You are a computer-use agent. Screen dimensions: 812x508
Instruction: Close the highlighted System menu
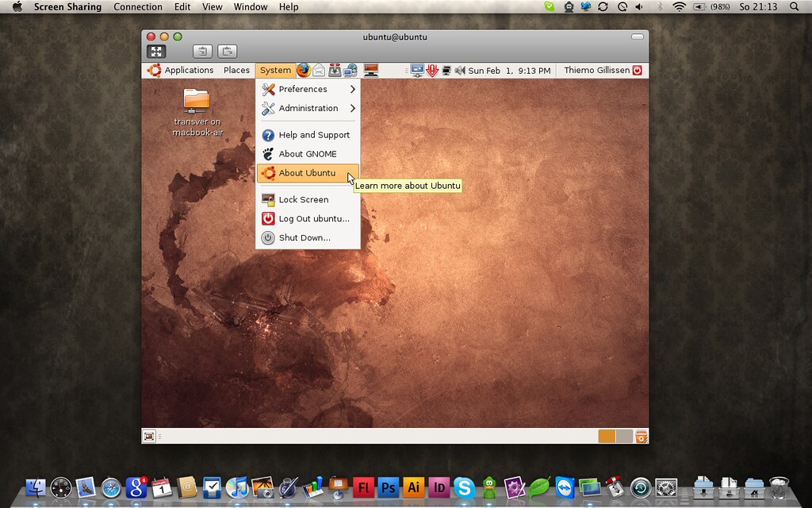275,70
